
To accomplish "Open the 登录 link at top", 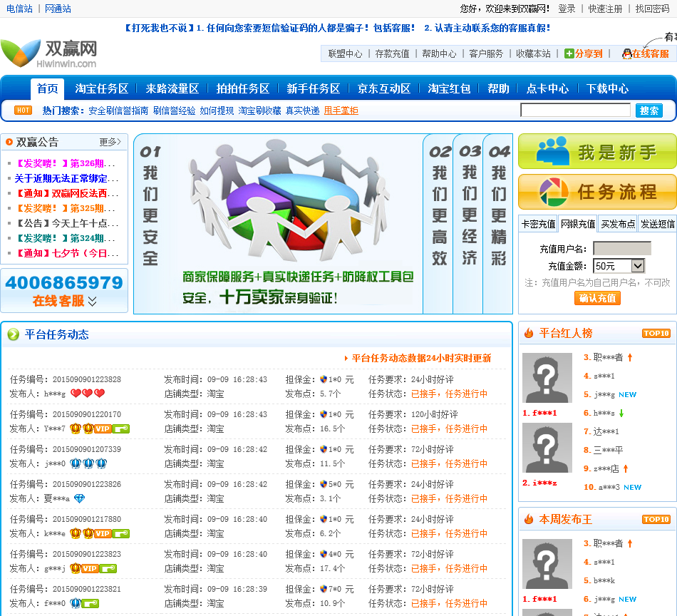I will click(x=567, y=9).
